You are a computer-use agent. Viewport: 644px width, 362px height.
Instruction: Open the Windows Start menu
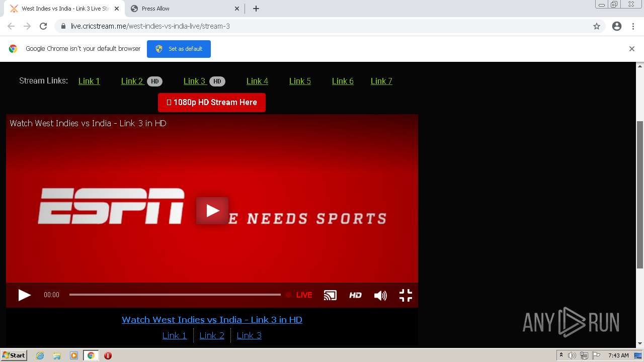pos(14,355)
